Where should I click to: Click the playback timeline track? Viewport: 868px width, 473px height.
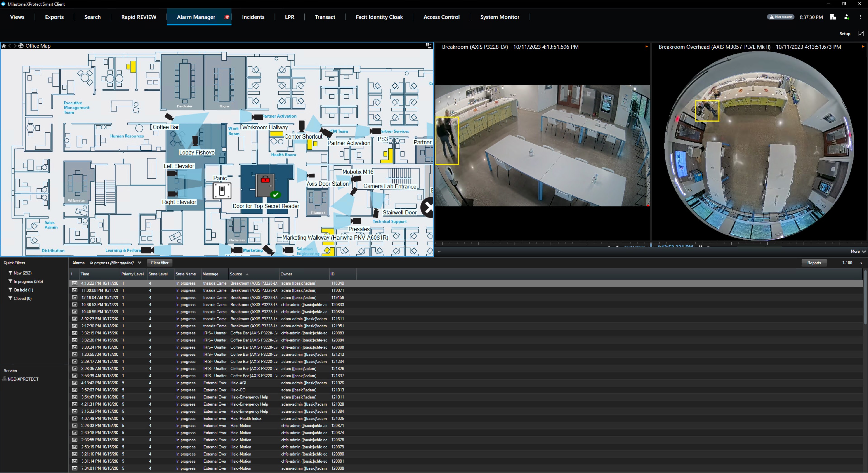click(x=539, y=243)
